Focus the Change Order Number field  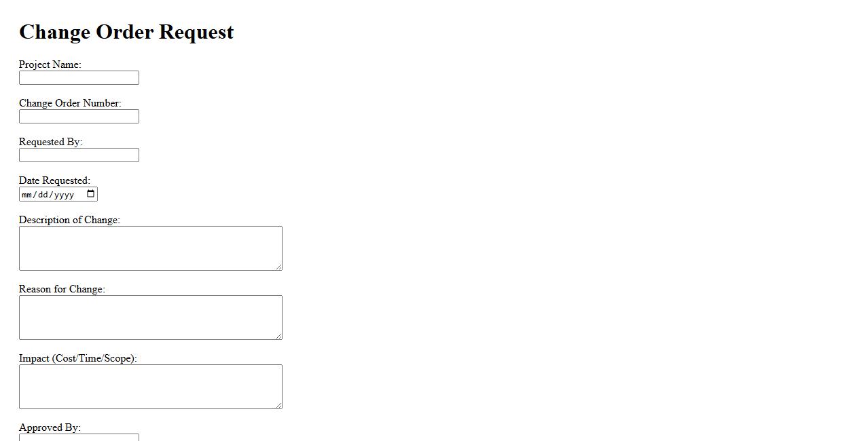click(79, 117)
